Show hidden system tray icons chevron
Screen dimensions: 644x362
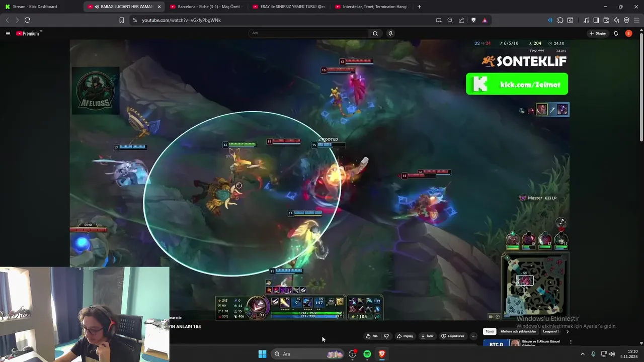click(583, 354)
